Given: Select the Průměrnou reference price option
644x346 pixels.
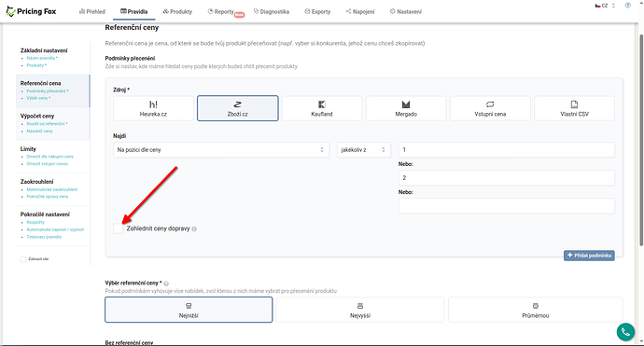Looking at the screenshot, I should (x=536, y=310).
